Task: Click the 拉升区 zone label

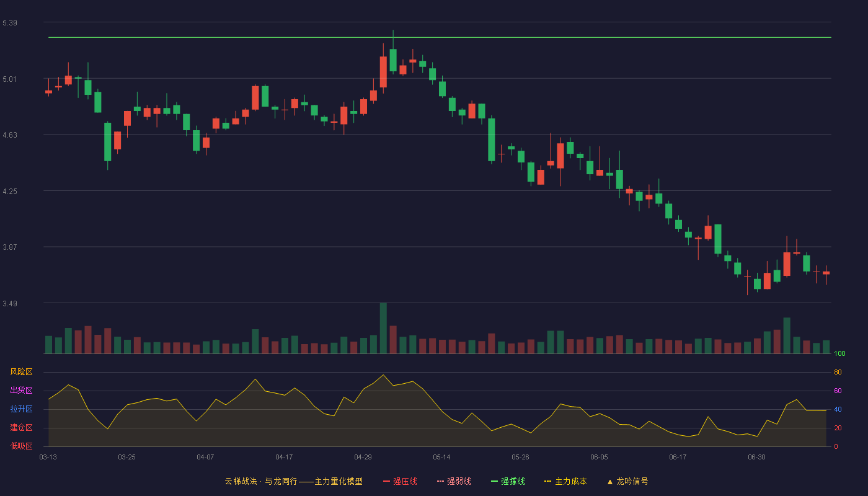Action: tap(21, 409)
